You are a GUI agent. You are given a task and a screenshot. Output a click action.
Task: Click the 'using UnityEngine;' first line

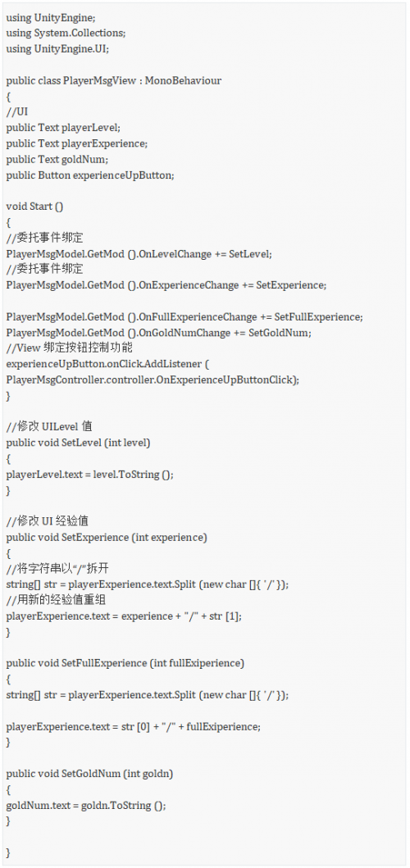[x=51, y=18]
